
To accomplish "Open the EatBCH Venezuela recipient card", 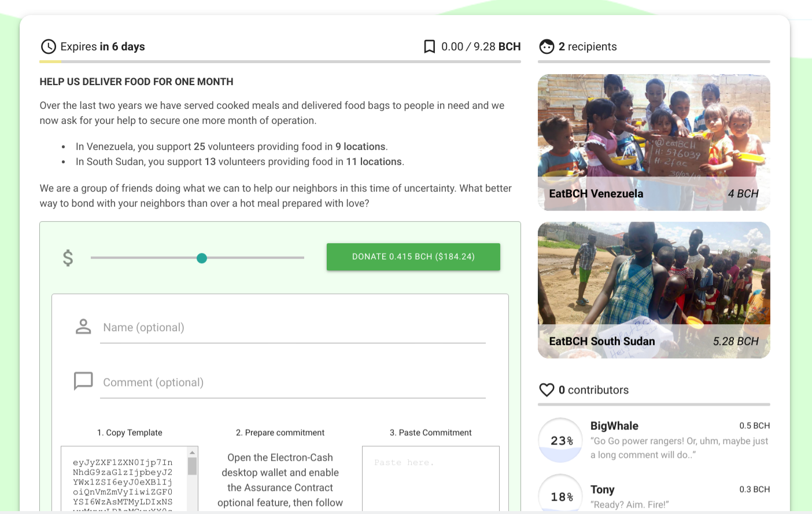I will click(x=654, y=142).
